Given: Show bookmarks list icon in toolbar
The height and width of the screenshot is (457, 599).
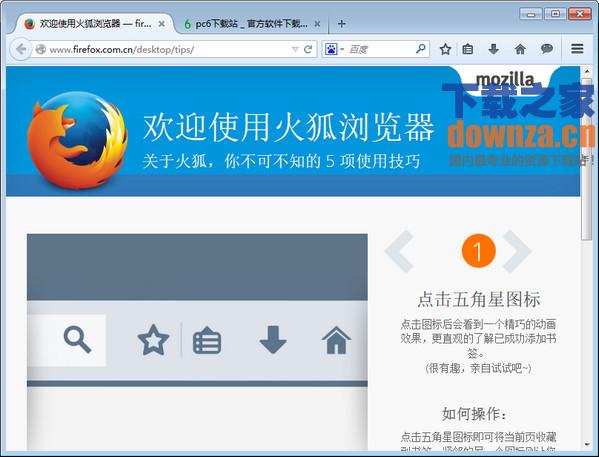Looking at the screenshot, I should 468,49.
